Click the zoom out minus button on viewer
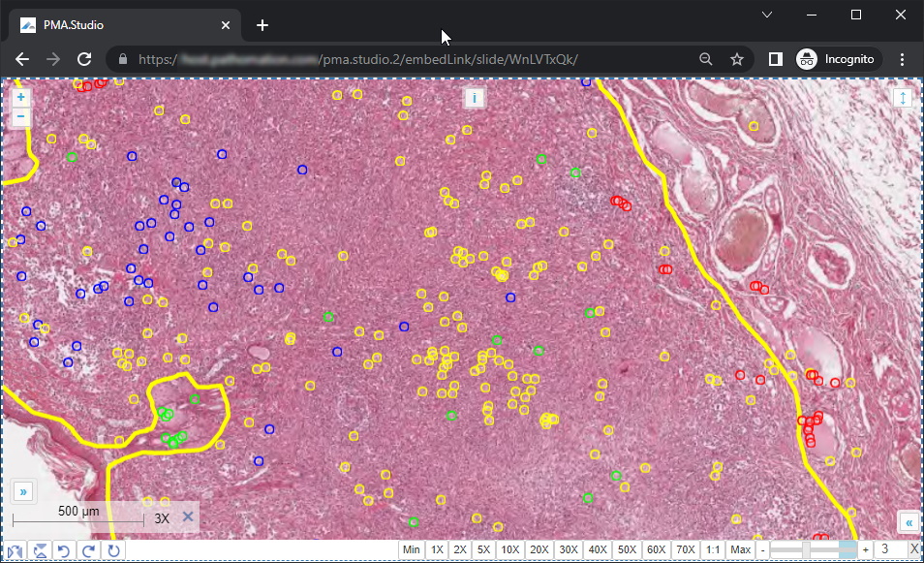 (21, 117)
